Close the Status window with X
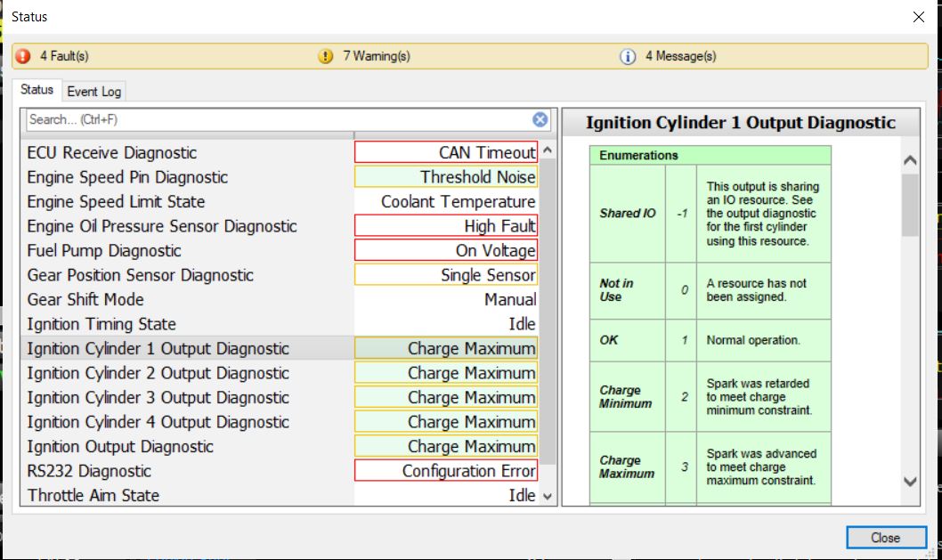Screen dimensions: 942x560 tap(919, 16)
